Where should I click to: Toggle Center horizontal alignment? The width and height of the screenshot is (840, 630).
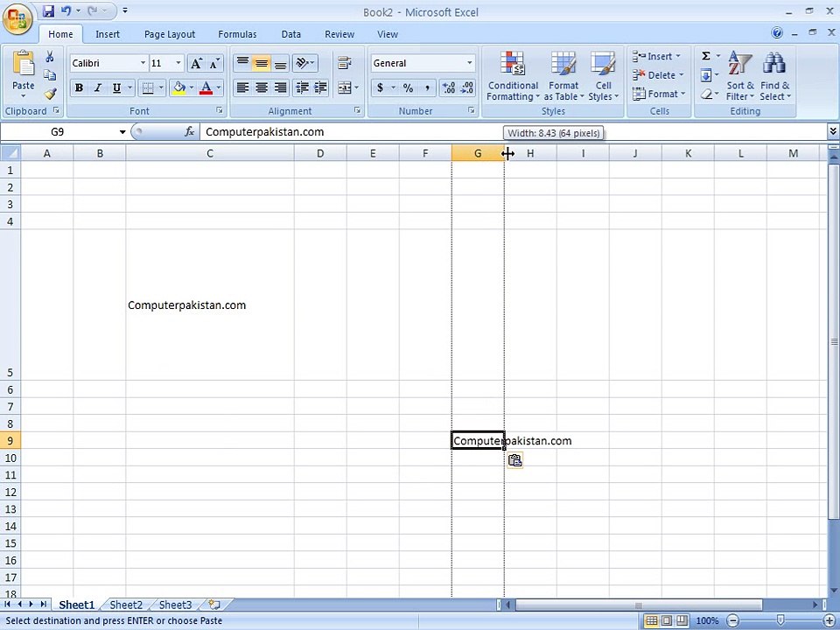[262, 87]
